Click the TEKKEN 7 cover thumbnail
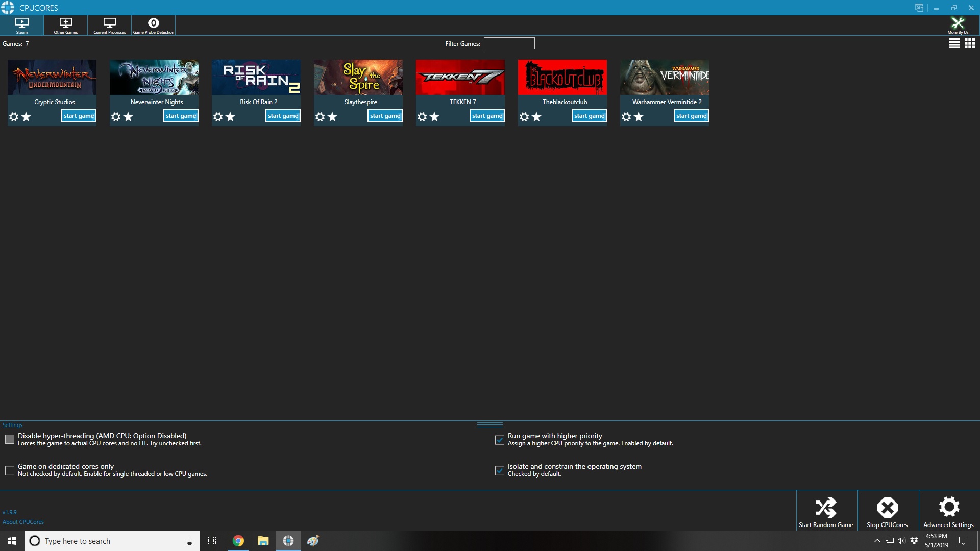 point(460,77)
